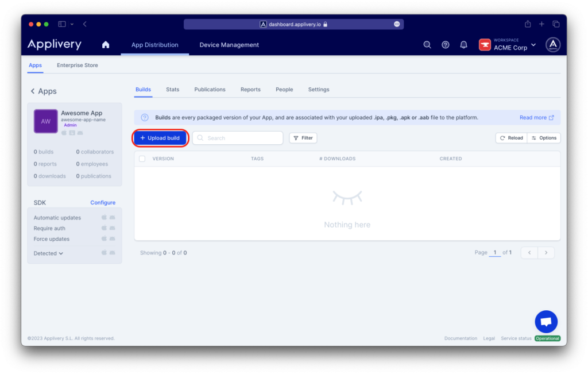Open the search magnifier in top navigation
The width and height of the screenshot is (588, 374).
coord(427,45)
